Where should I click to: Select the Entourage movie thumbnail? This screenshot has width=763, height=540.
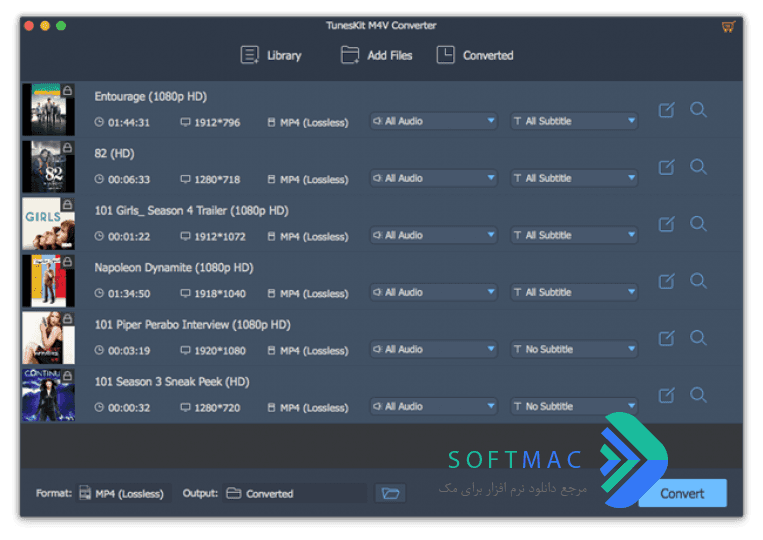tap(48, 109)
